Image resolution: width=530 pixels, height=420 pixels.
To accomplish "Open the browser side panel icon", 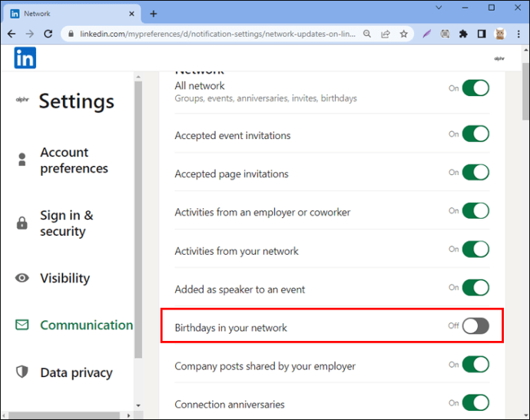I will point(482,34).
